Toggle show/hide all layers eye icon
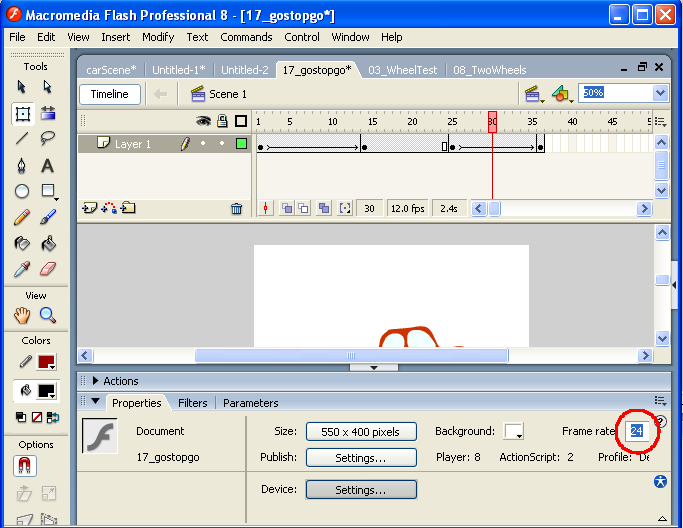This screenshot has width=683, height=528. tap(203, 121)
